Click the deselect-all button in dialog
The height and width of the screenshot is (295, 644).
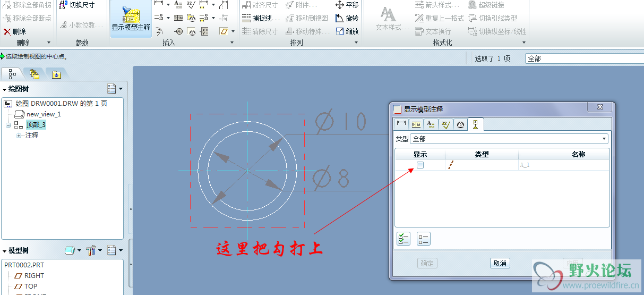[424, 239]
